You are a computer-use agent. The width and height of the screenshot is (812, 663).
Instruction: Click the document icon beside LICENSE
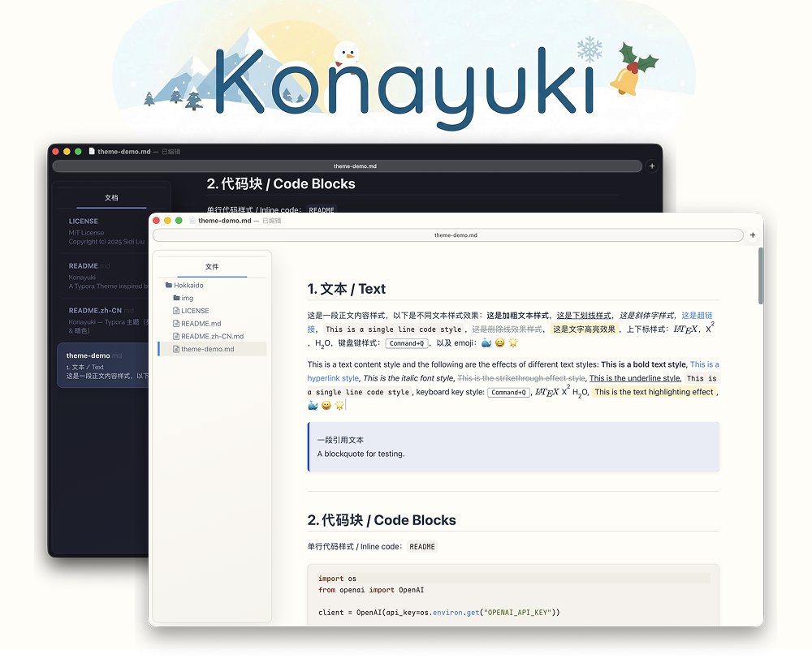click(x=175, y=310)
